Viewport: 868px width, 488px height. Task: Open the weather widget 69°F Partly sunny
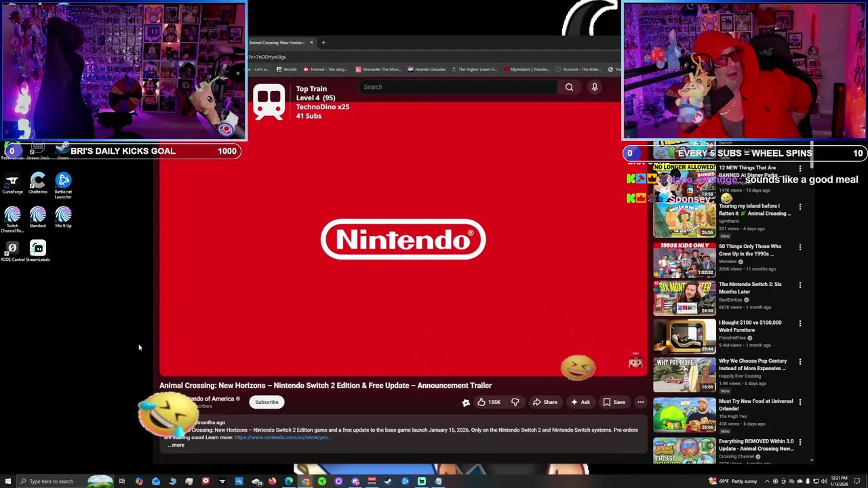(x=732, y=481)
